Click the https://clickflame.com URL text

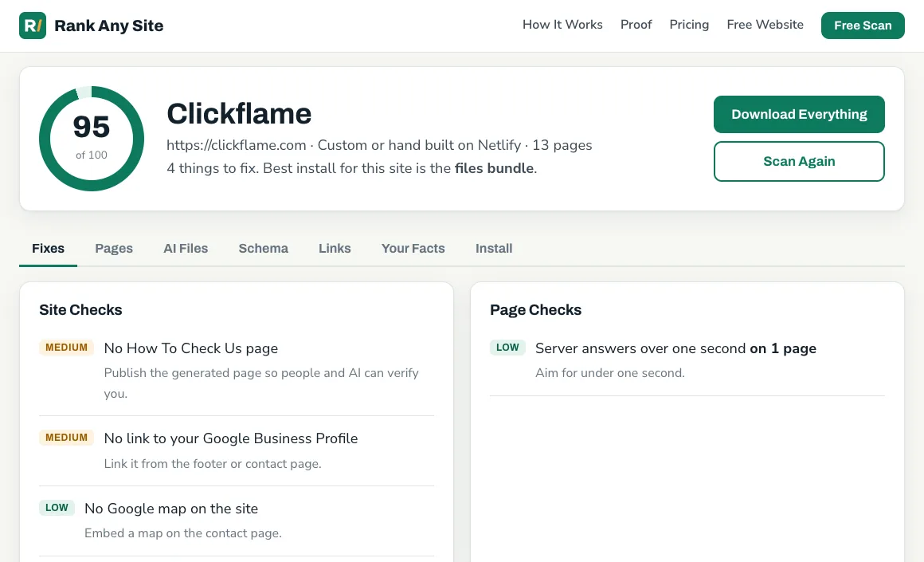[x=237, y=145]
